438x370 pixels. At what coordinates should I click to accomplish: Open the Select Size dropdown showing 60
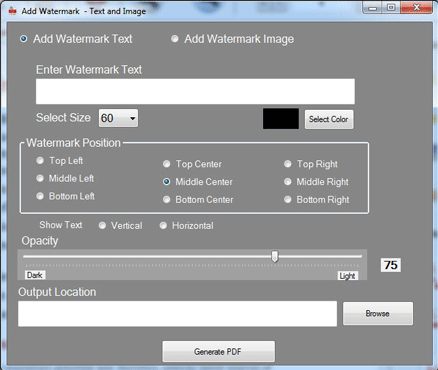coord(118,118)
